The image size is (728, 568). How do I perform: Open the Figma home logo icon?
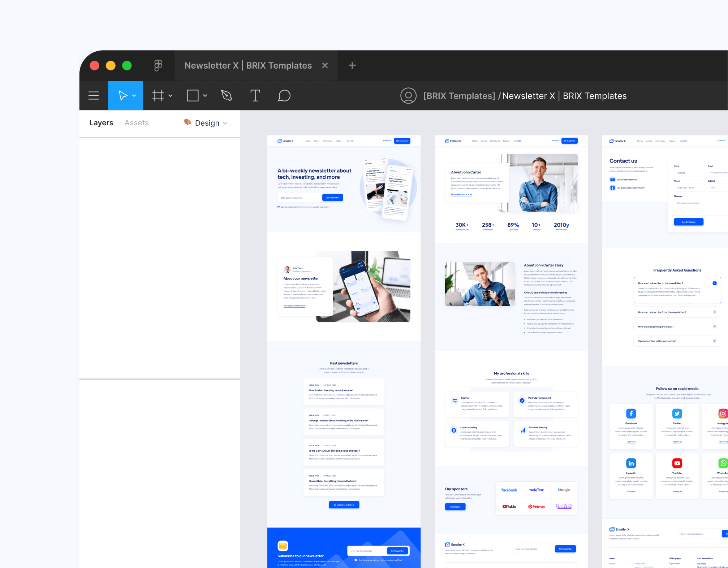pos(158,65)
